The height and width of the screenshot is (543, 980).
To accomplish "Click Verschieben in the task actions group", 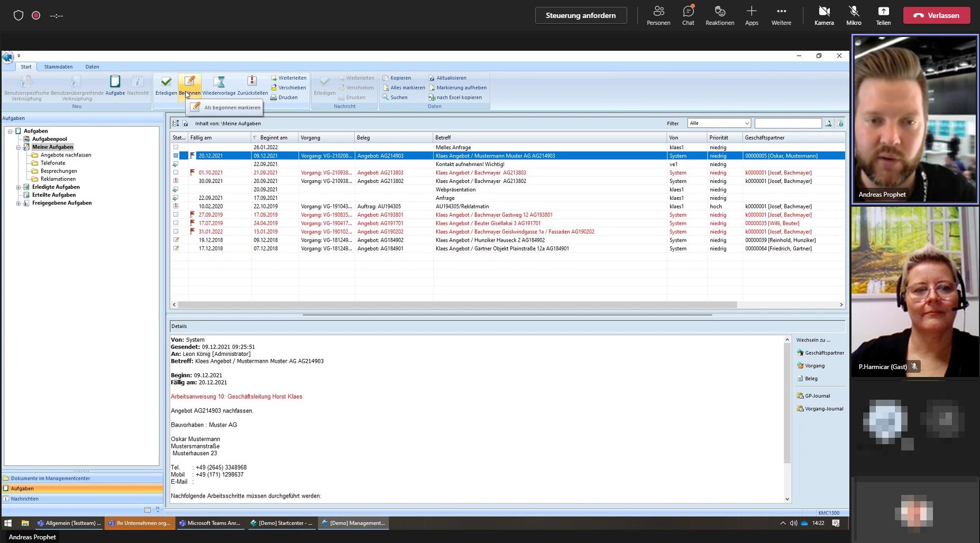I will coord(289,88).
